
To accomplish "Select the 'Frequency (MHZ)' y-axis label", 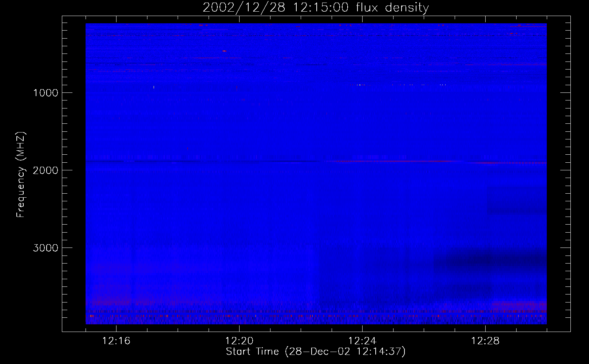I will [x=21, y=175].
